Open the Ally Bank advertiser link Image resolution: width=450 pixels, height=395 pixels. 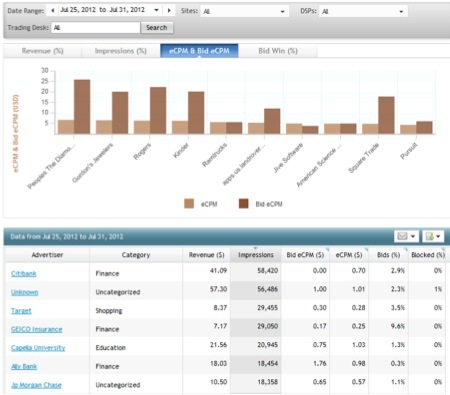24,366
